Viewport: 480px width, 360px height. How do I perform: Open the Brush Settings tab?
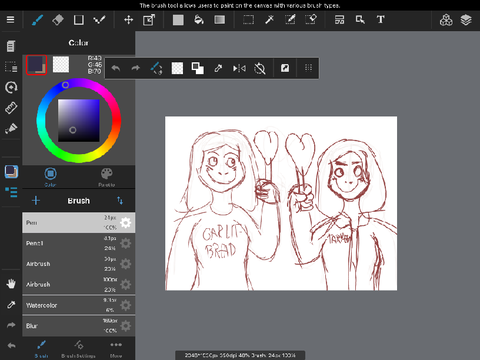(78, 349)
